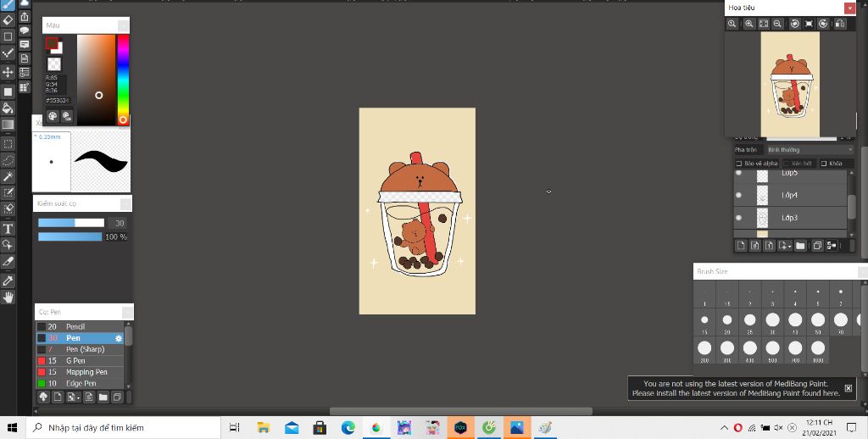
Task: Click the horizontal canvas scrollbar
Action: [460, 411]
